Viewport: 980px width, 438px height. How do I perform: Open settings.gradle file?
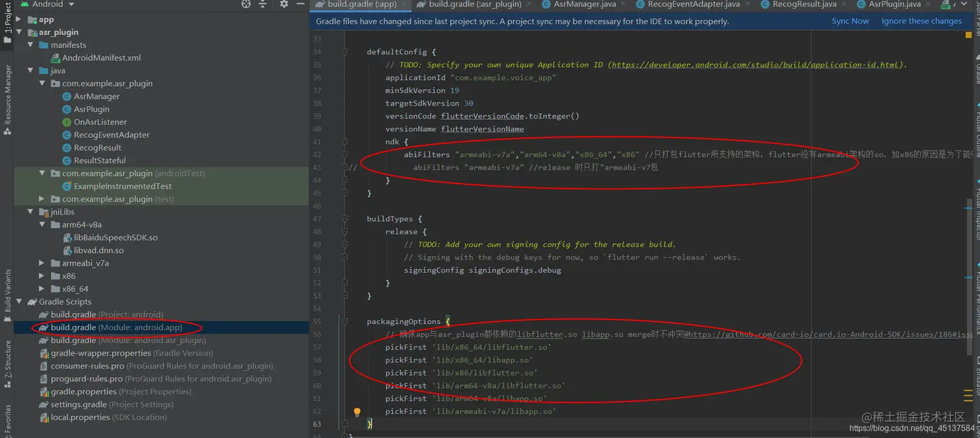tap(106, 404)
